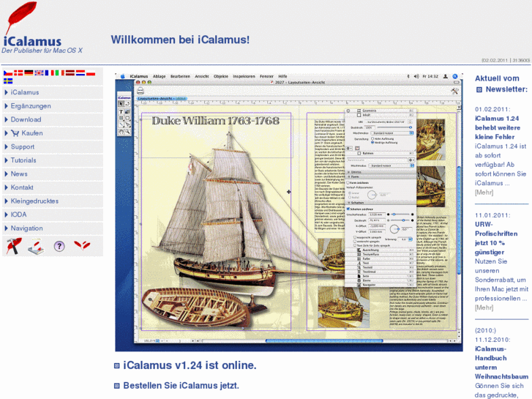Image resolution: width=532 pixels, height=399 pixels.
Task: Open the Fenster menu
Action: click(266, 76)
